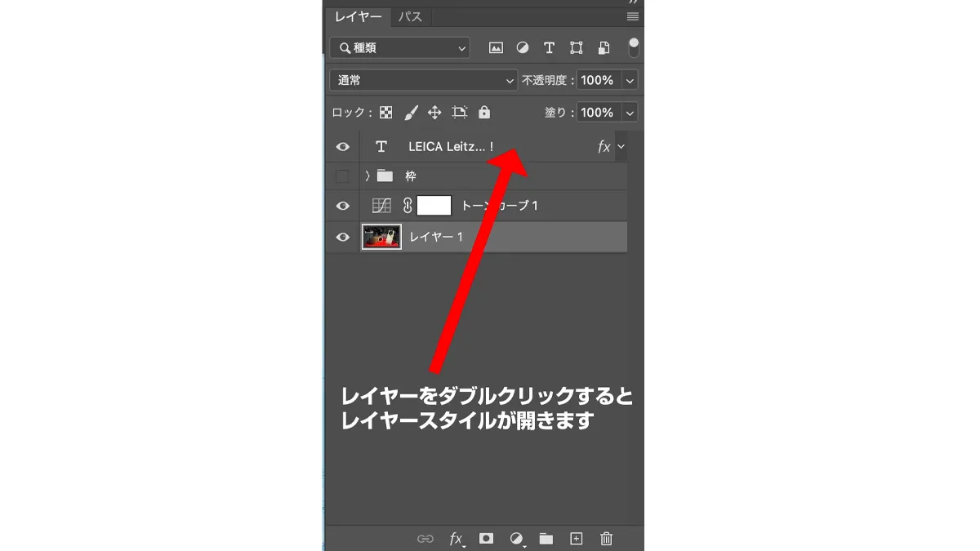Hide the トーンカーブ 1 adjustment layer
The height and width of the screenshot is (551, 980).
[343, 207]
